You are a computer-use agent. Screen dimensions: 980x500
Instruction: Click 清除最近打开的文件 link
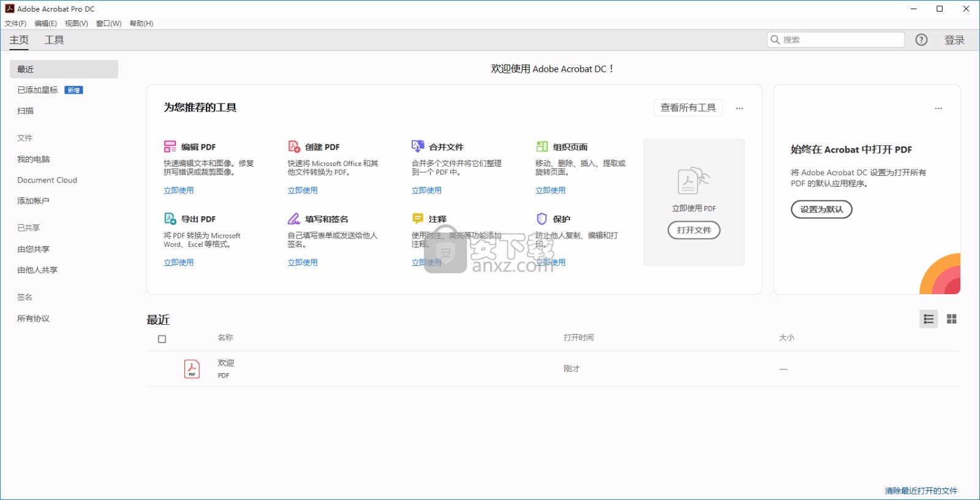pos(921,491)
